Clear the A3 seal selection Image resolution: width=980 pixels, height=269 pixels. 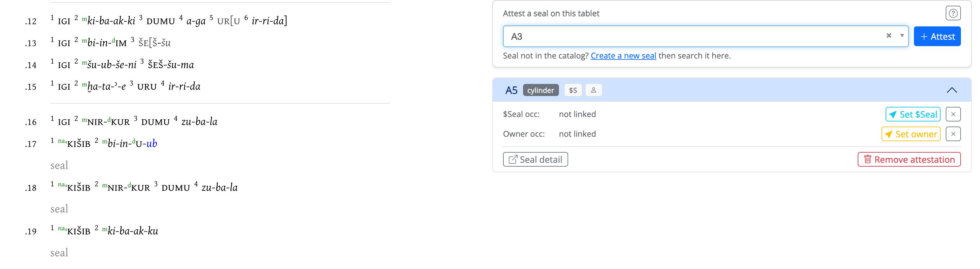(x=889, y=36)
